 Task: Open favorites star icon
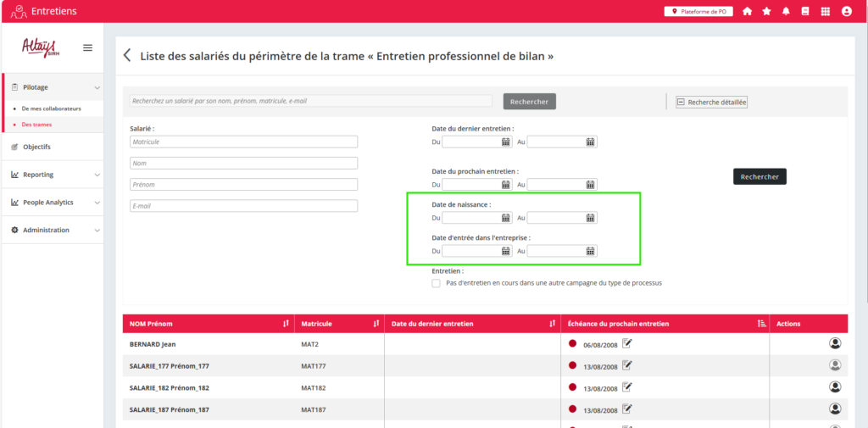tap(766, 12)
